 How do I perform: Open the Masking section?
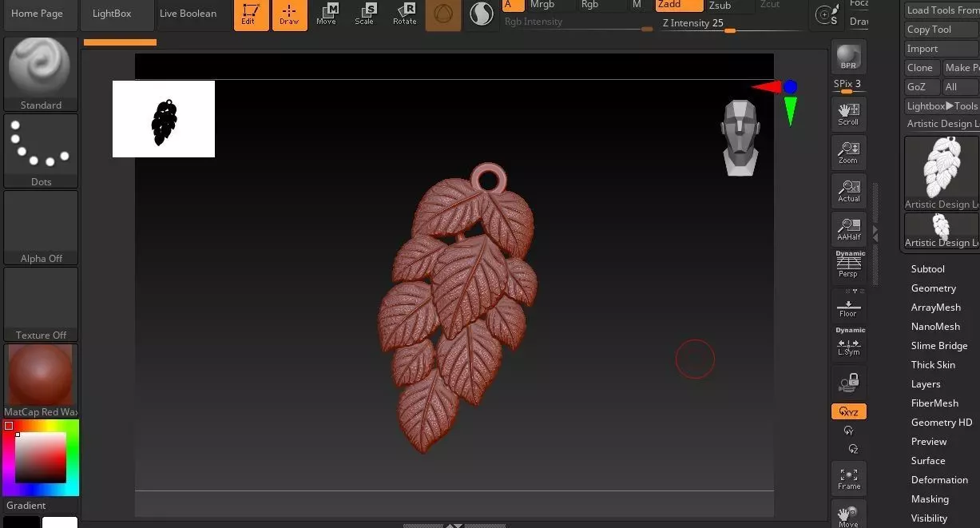930,499
